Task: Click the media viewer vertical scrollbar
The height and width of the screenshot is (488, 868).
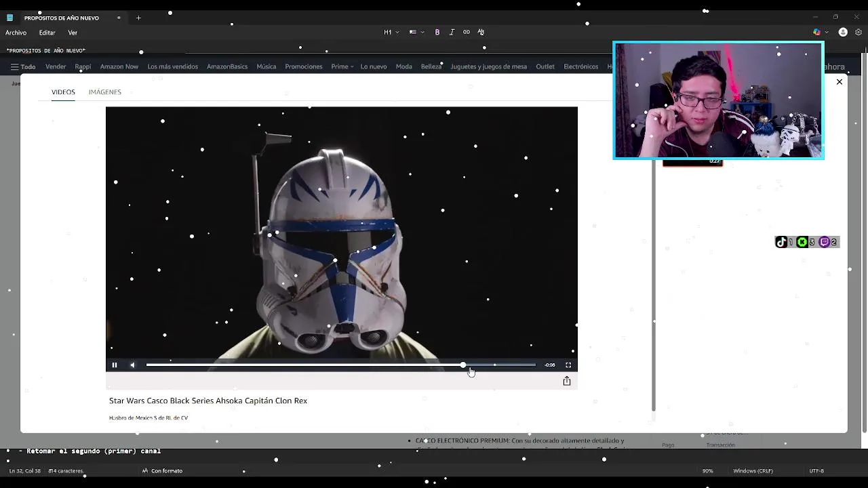Action: pyautogui.click(x=654, y=285)
